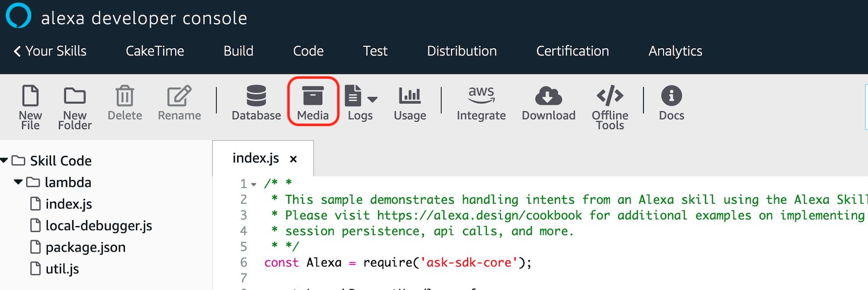868x290 pixels.
Task: Close the index.js editor tab
Action: click(x=294, y=159)
